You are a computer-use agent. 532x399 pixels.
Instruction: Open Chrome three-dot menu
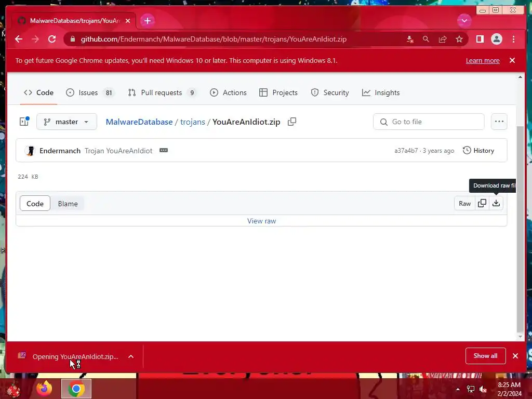pyautogui.click(x=513, y=39)
